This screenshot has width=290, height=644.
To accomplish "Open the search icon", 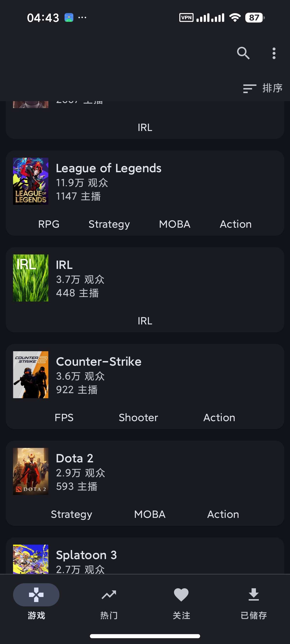I will point(243,53).
